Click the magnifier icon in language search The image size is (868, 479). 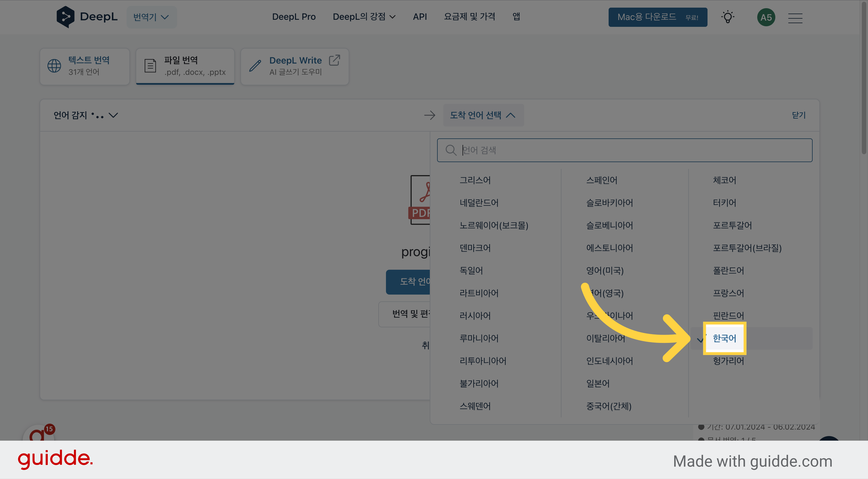click(451, 150)
